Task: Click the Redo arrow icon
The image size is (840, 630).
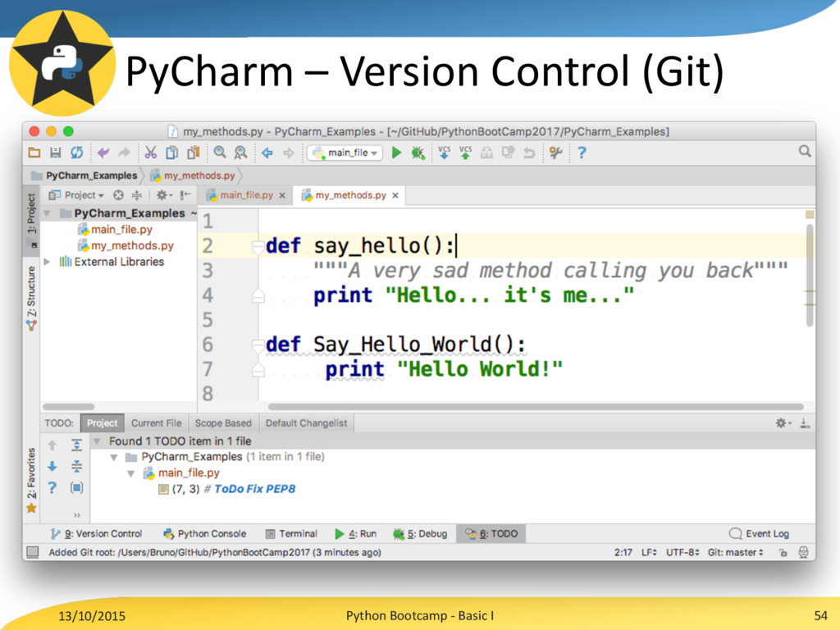Action: (125, 153)
